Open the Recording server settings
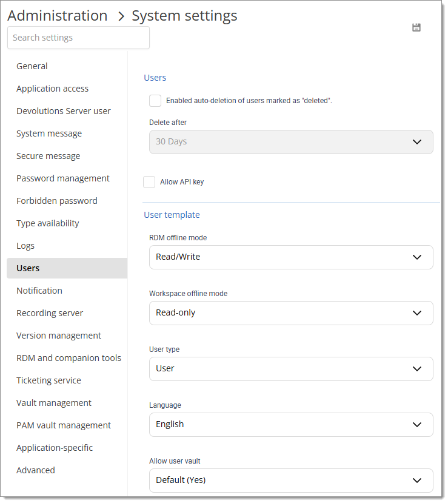 pyautogui.click(x=50, y=312)
